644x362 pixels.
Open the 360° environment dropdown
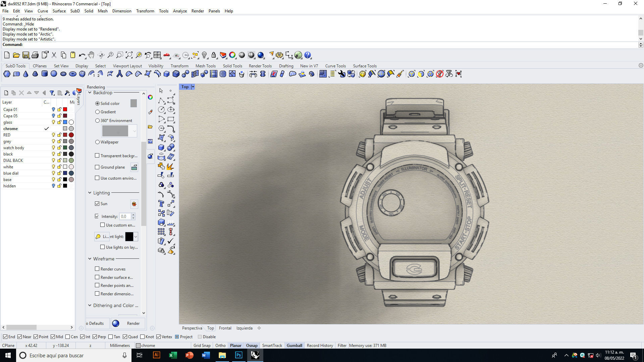click(x=135, y=131)
